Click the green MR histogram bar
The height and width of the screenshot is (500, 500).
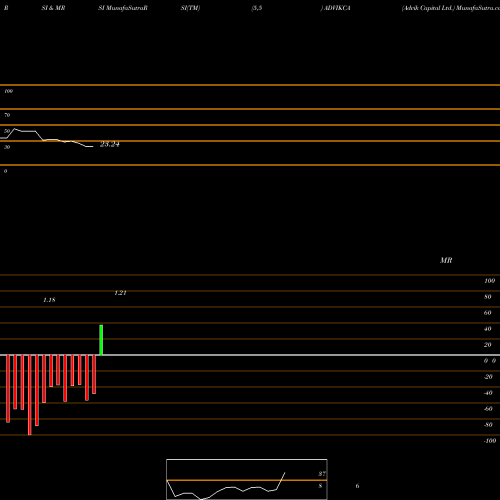(101, 340)
